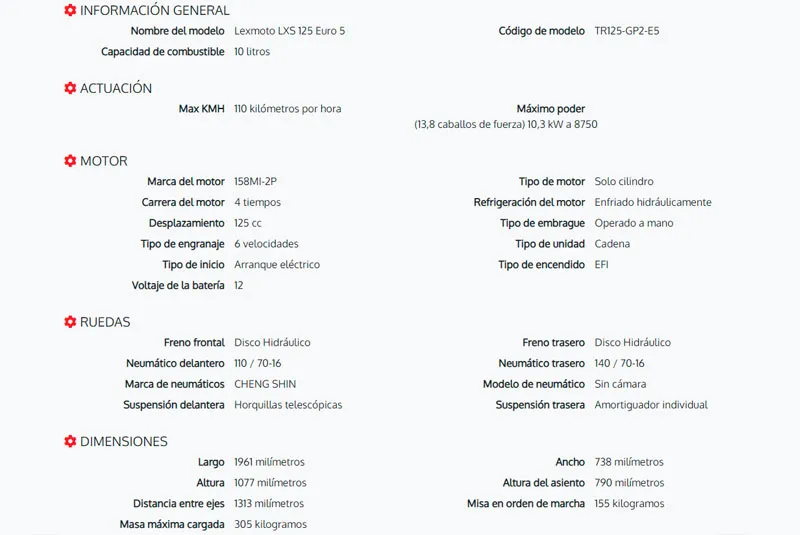This screenshot has height=535, width=800.
Task: Click the gear icon beside ACTUACIÓN
Action: coord(70,88)
